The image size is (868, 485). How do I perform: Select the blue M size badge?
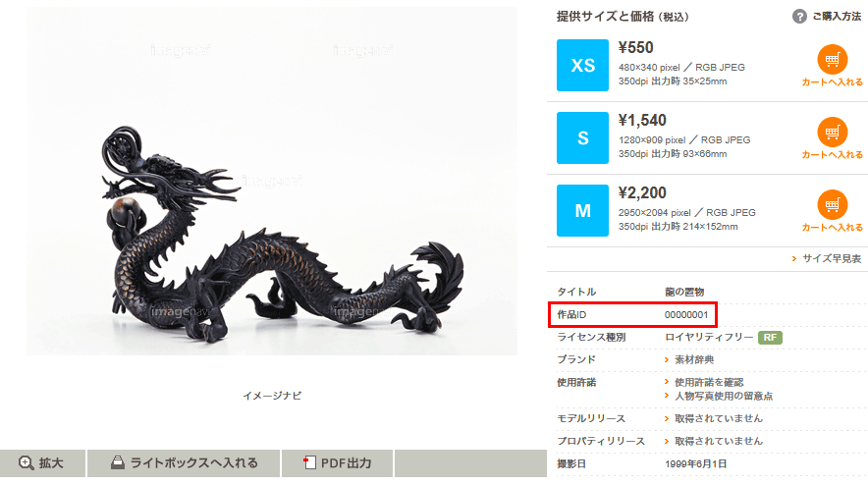click(x=582, y=210)
